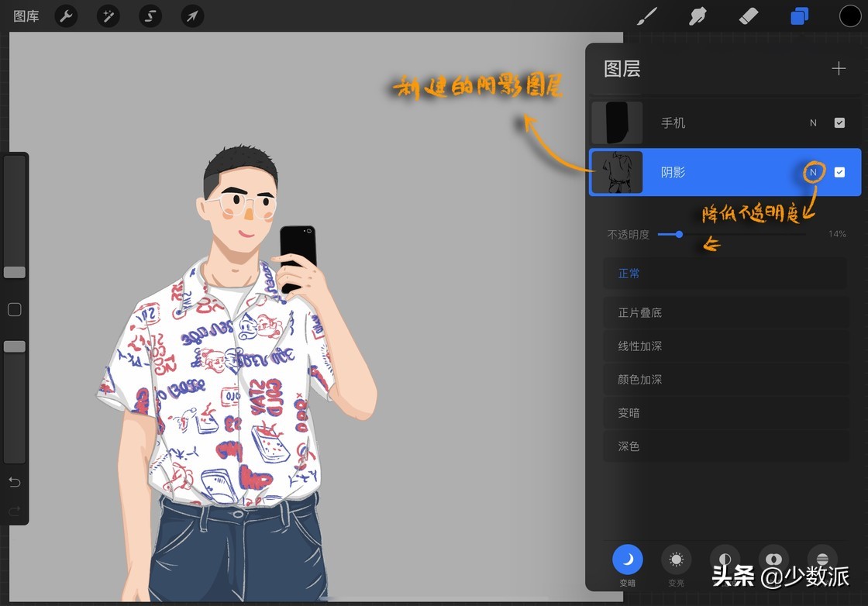Image resolution: width=868 pixels, height=606 pixels.
Task: Open the Brush library
Action: [647, 15]
